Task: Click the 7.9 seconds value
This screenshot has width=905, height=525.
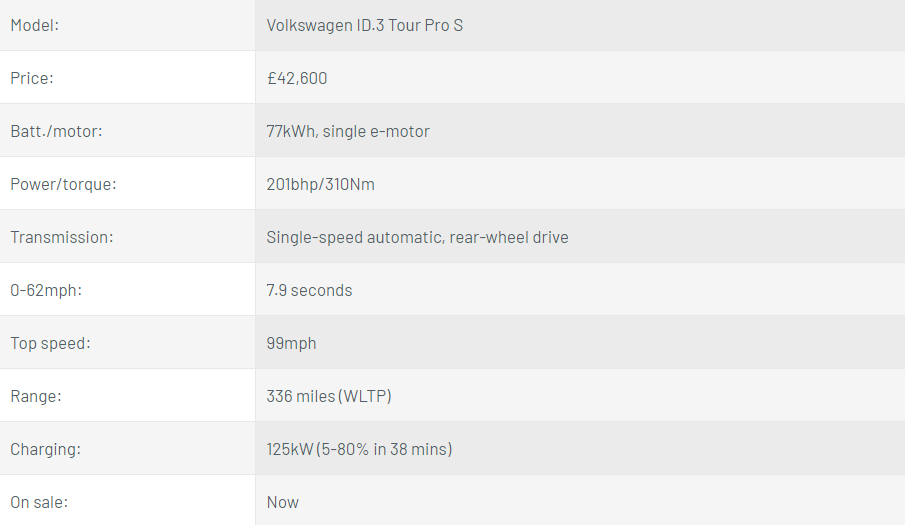Action: (x=309, y=290)
